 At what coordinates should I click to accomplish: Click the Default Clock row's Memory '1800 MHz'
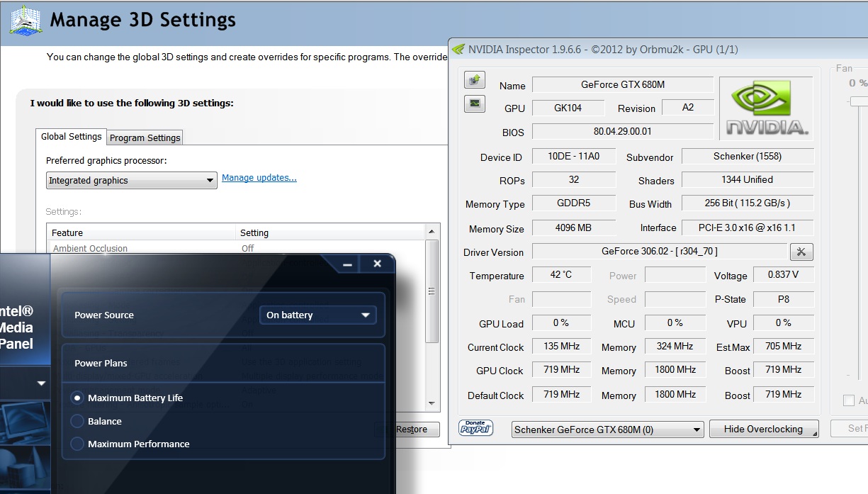(x=675, y=395)
